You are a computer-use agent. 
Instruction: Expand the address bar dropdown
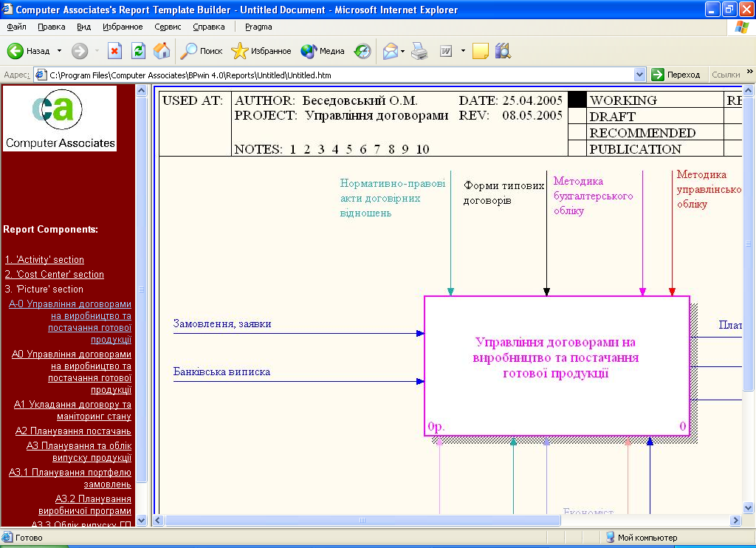click(x=639, y=75)
